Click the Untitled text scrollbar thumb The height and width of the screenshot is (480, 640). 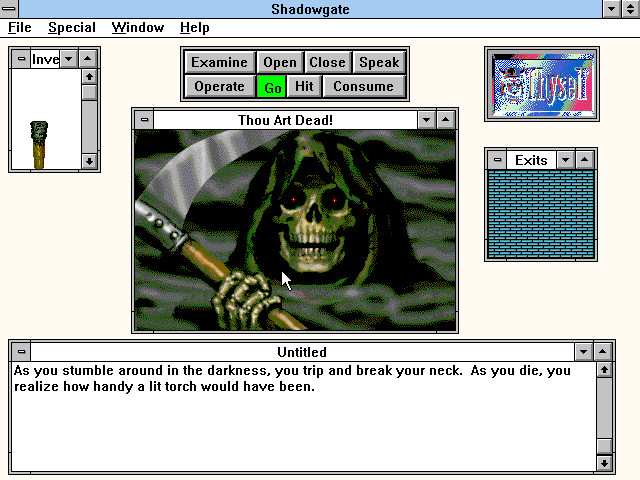[604, 447]
